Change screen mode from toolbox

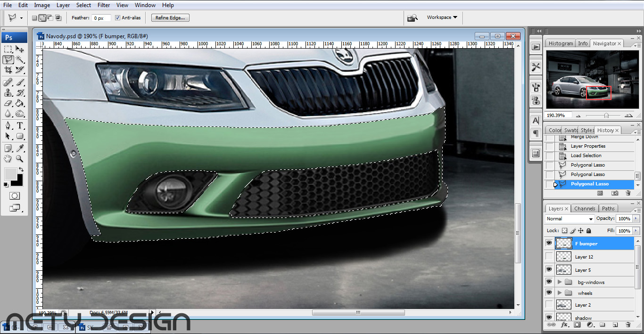pos(15,208)
